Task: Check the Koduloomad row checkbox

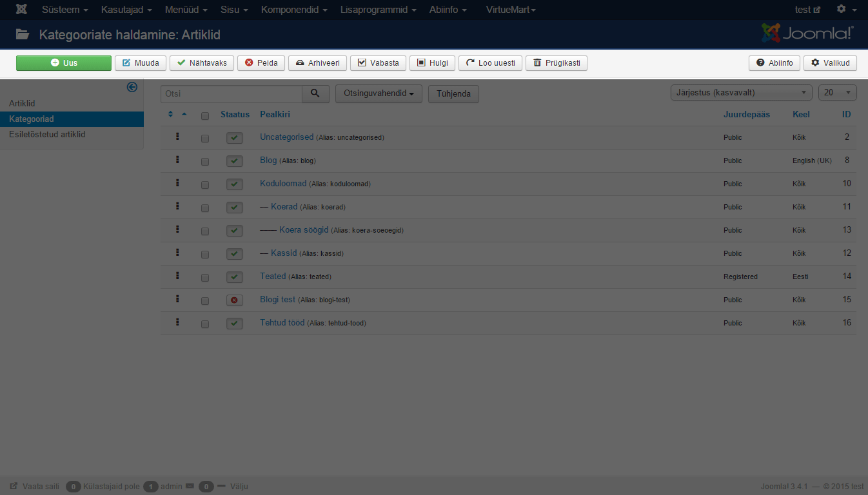Action: 205,185
